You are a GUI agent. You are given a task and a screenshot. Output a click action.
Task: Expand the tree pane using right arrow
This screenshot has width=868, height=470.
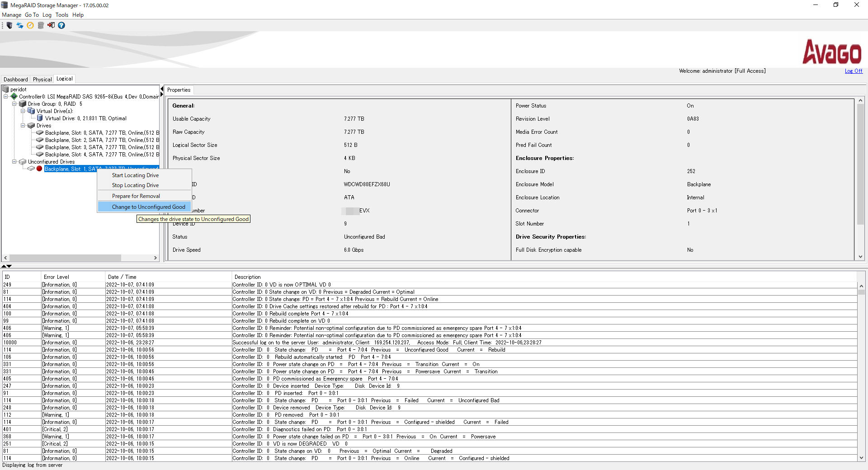(162, 94)
